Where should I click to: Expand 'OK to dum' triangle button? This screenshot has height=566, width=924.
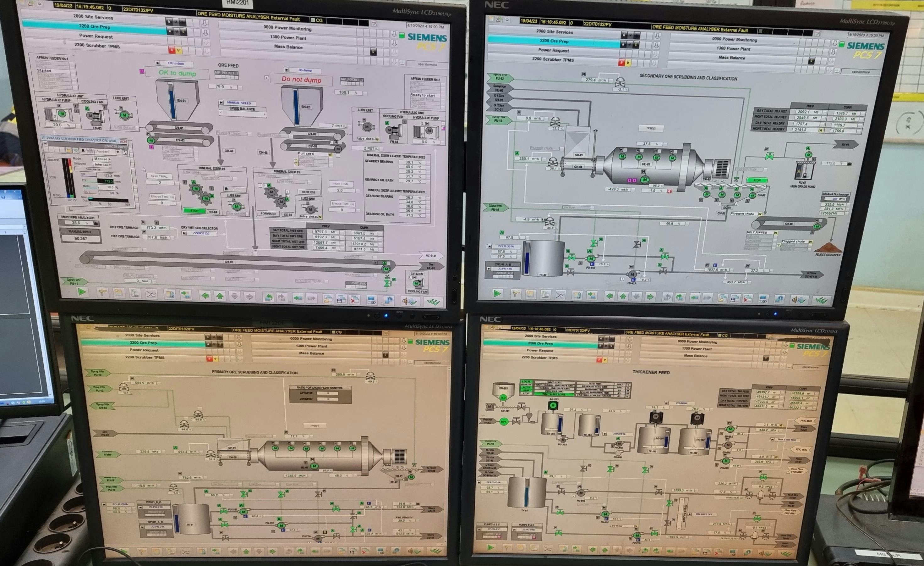coord(158,63)
